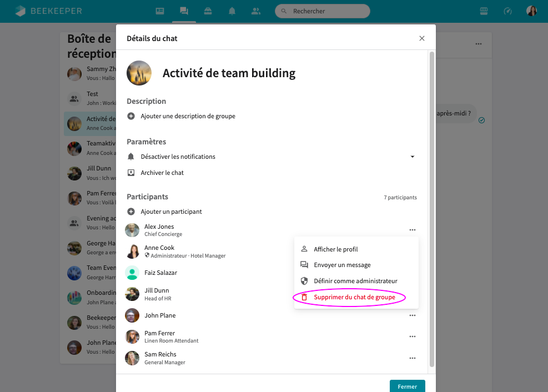Click Ajouter un participant

(171, 212)
